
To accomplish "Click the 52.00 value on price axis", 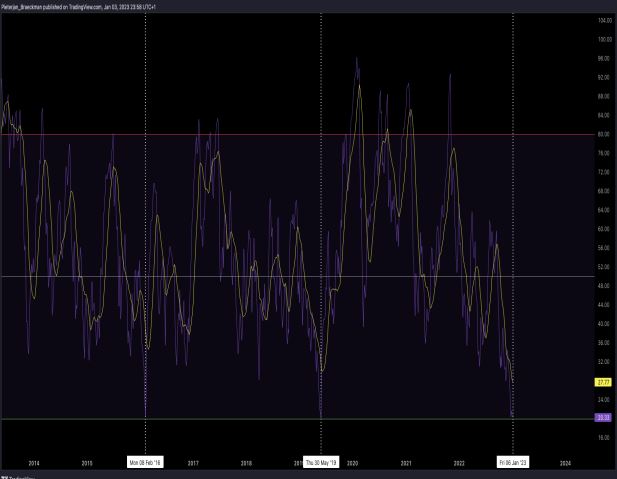I will (x=603, y=268).
